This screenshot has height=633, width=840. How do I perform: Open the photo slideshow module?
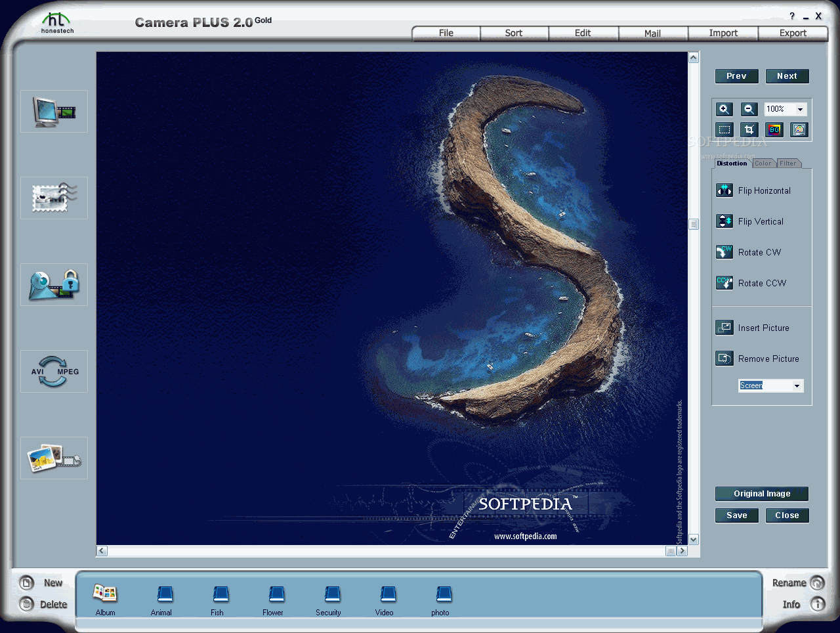pos(54,458)
